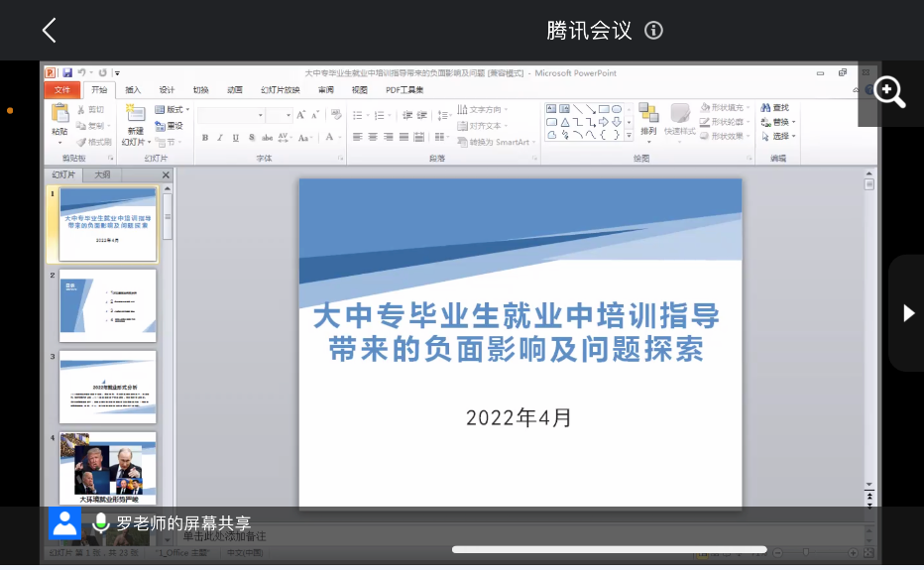The image size is (924, 570).
Task: Click the numbered list icon
Action: pyautogui.click(x=382, y=115)
